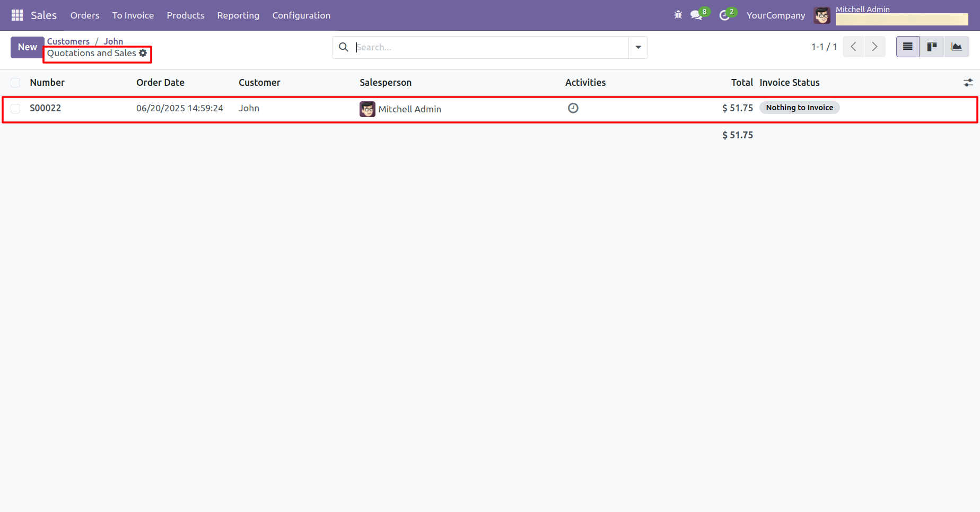This screenshot has width=980, height=512.
Task: Click the footer sum $ 51.75
Action: click(x=738, y=135)
